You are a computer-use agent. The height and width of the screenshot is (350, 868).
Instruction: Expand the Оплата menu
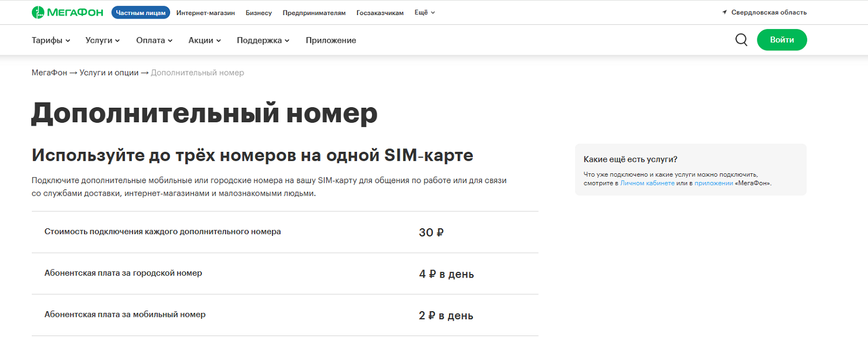click(x=155, y=40)
